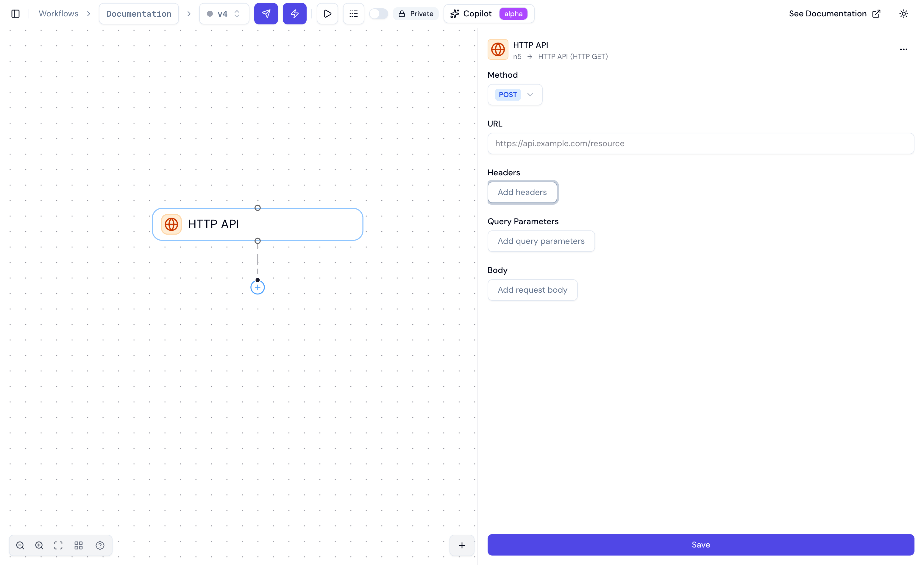The image size is (924, 574).
Task: Save the HTTP API configuration
Action: point(700,545)
